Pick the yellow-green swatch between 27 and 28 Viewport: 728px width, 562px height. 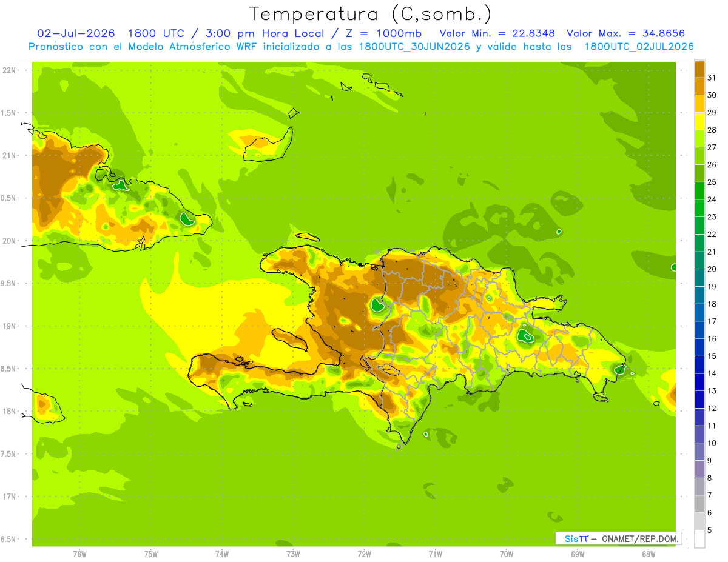coord(699,139)
